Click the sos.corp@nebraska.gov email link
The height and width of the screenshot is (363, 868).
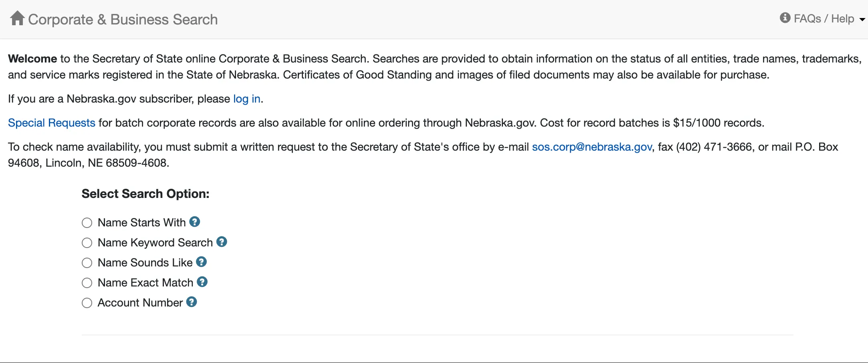tap(592, 147)
